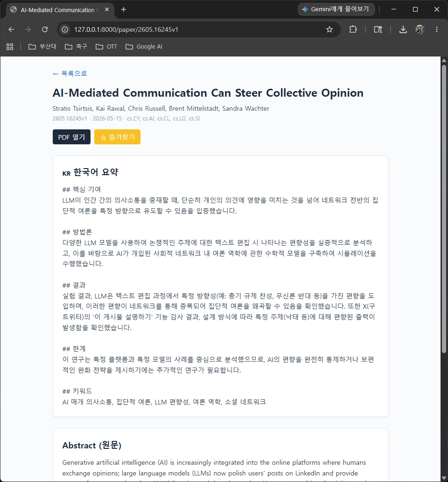
Task: Maximize the browser window
Action: tap(415, 9)
